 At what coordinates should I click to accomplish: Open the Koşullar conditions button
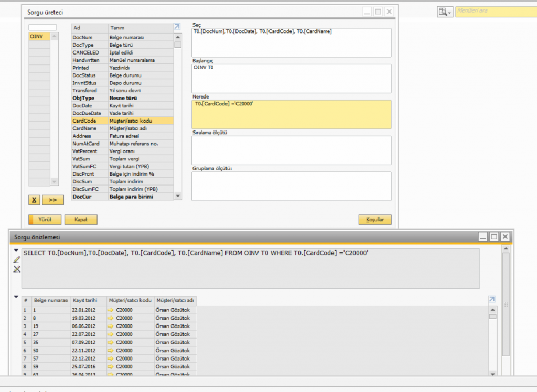pos(374,220)
